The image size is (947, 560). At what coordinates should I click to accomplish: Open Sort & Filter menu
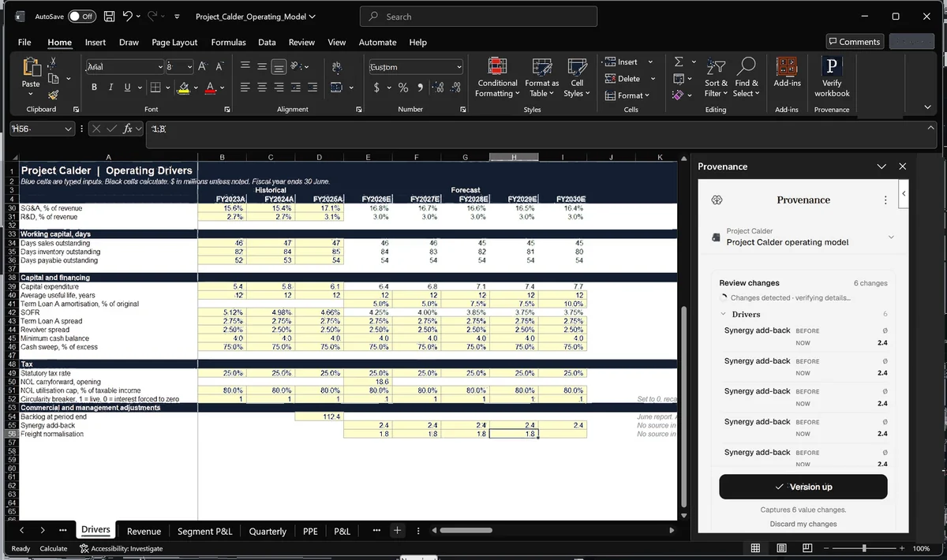pyautogui.click(x=717, y=77)
